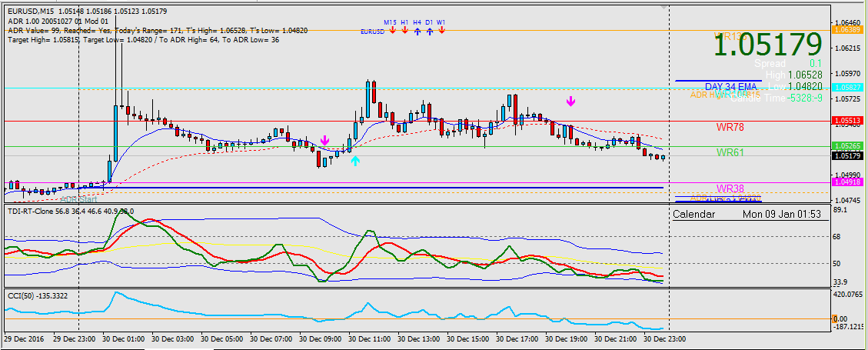Click the DAY 34 EMA label
This screenshot has width=868, height=350.
point(730,87)
